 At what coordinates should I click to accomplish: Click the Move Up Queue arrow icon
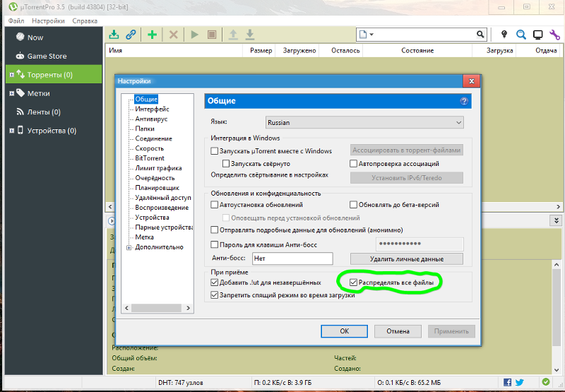(x=233, y=35)
